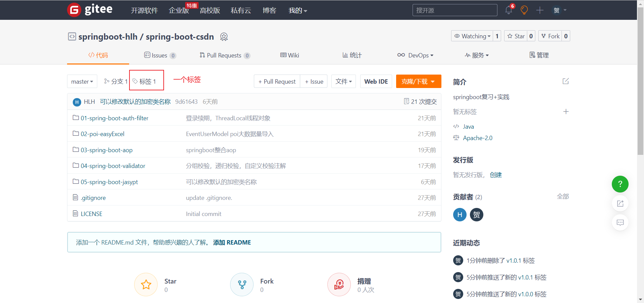Screen dimensions: 644x303
Task: Click the Star button
Action: (x=516, y=36)
